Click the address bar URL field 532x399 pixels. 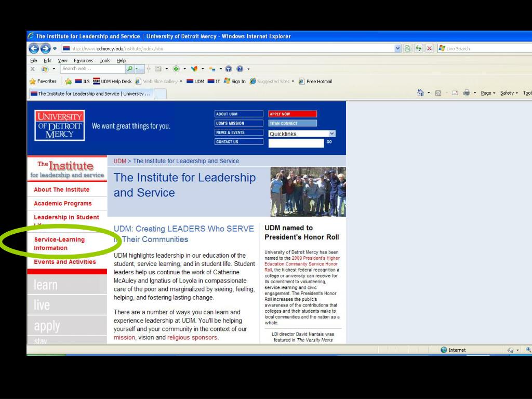pyautogui.click(x=228, y=48)
